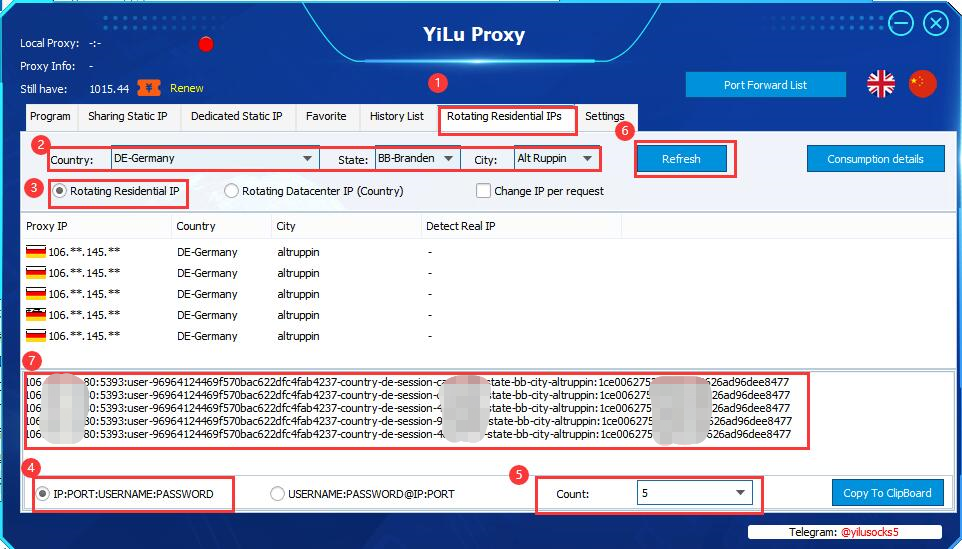Image resolution: width=962 pixels, height=549 pixels.
Task: Open the Dedicated Static IP tab
Action: tap(237, 117)
